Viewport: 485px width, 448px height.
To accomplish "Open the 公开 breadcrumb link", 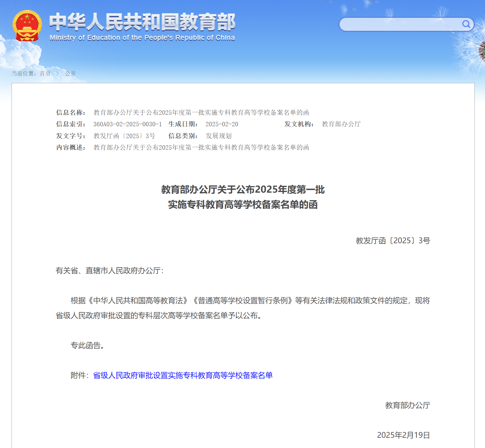I will pyautogui.click(x=70, y=74).
